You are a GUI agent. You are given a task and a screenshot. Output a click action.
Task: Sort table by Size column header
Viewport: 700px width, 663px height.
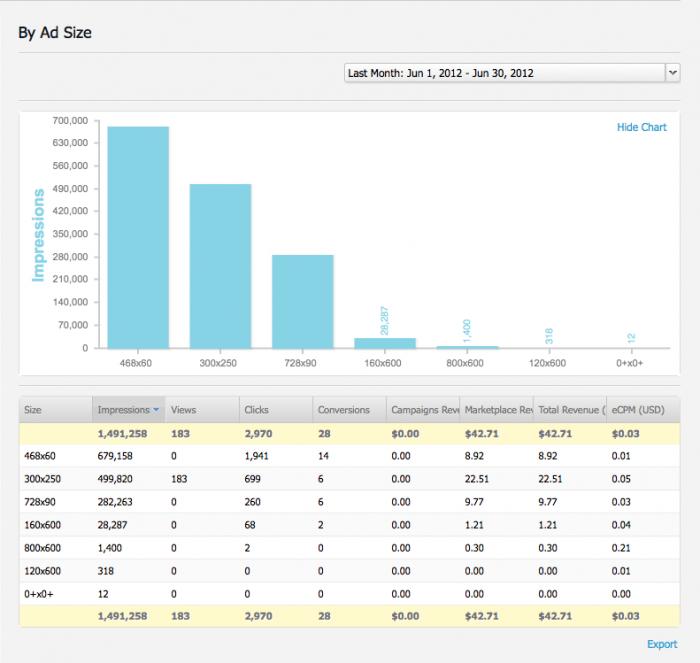(55, 409)
